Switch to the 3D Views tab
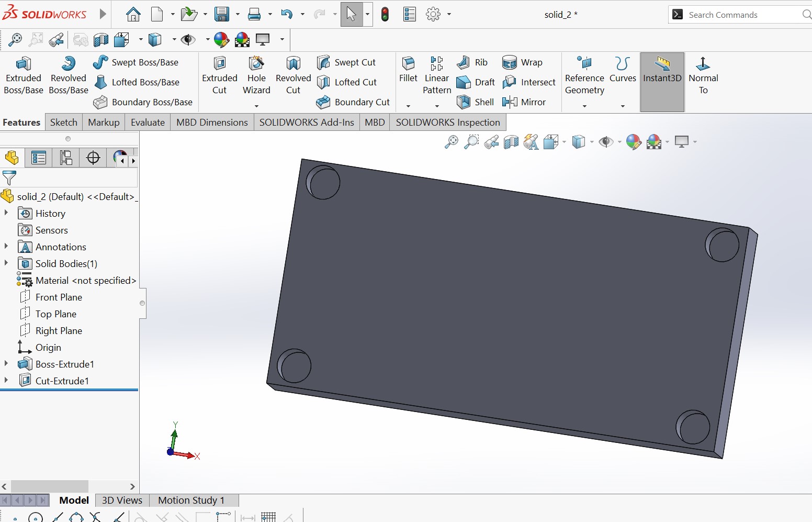The image size is (812, 522). [122, 500]
